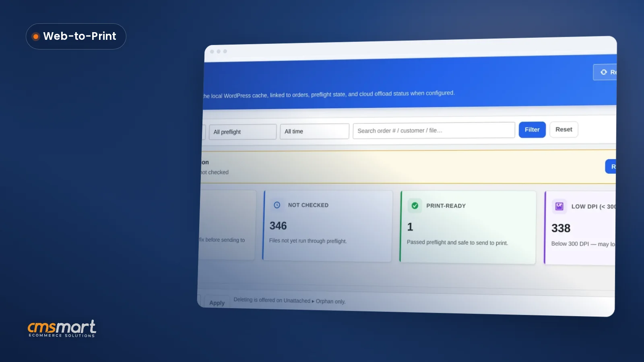
Task: Click 'Files not yet run through preflight.' text
Action: click(x=308, y=241)
